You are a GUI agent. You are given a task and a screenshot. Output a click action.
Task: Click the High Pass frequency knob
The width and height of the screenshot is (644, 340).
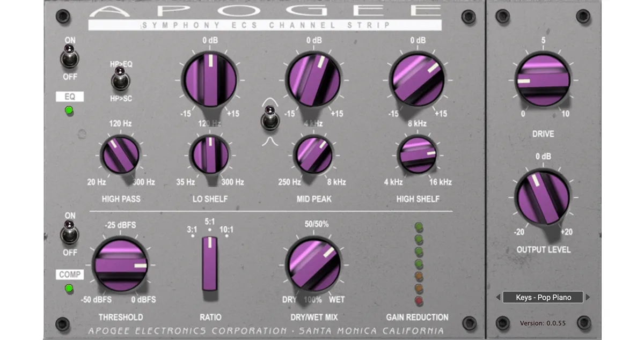tap(120, 155)
